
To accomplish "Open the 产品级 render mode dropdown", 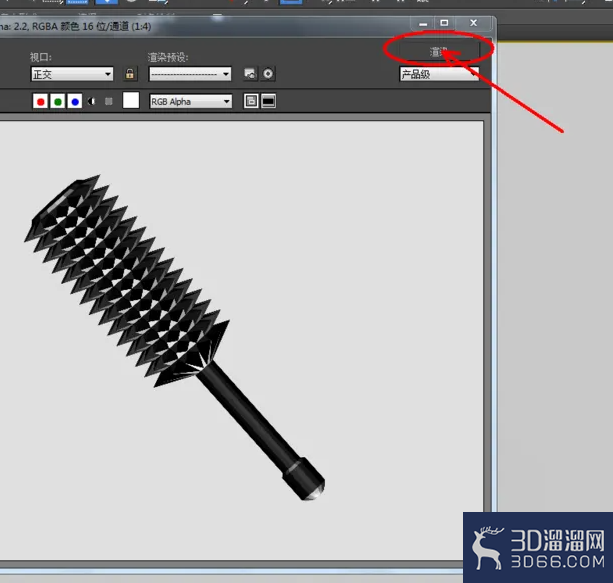I will 439,74.
